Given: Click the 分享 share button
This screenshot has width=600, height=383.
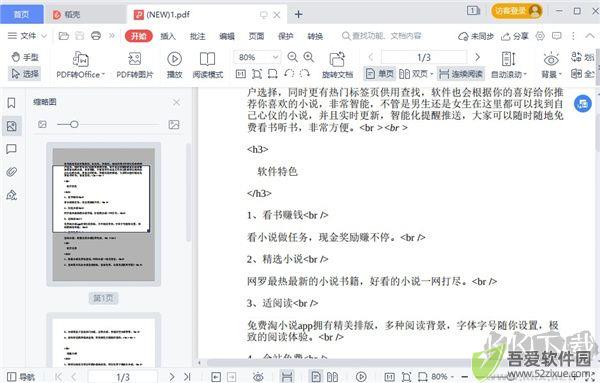Looking at the screenshot, I should [x=515, y=36].
